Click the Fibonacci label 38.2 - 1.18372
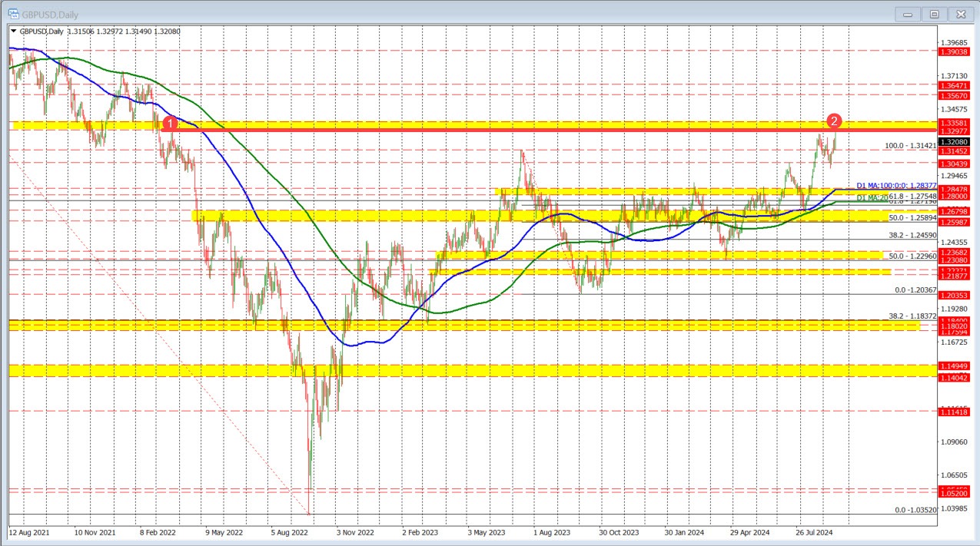 (914, 316)
